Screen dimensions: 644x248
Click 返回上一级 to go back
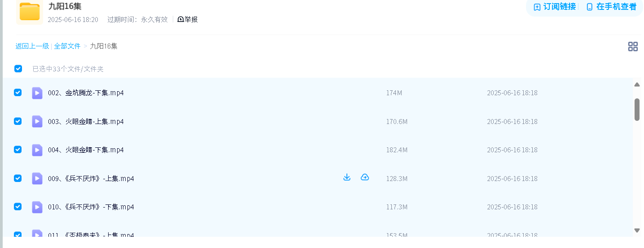[32, 46]
